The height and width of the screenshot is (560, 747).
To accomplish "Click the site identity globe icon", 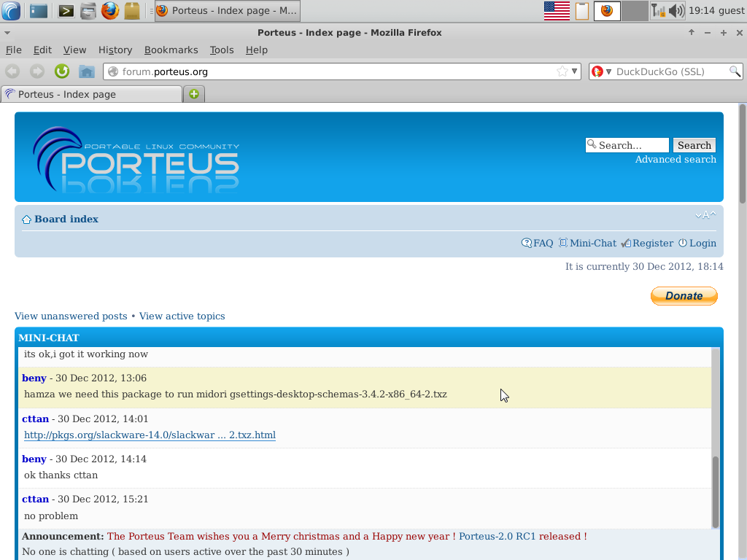I will 113,71.
